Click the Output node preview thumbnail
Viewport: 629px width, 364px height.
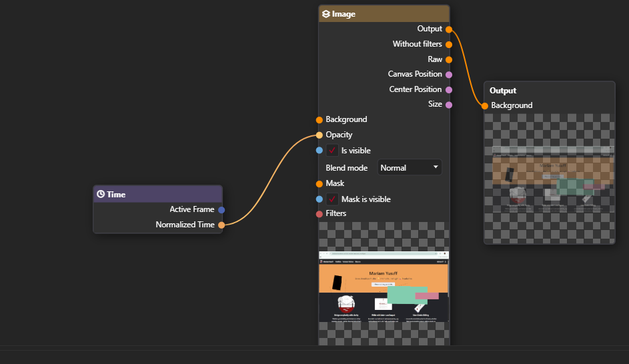pos(549,179)
